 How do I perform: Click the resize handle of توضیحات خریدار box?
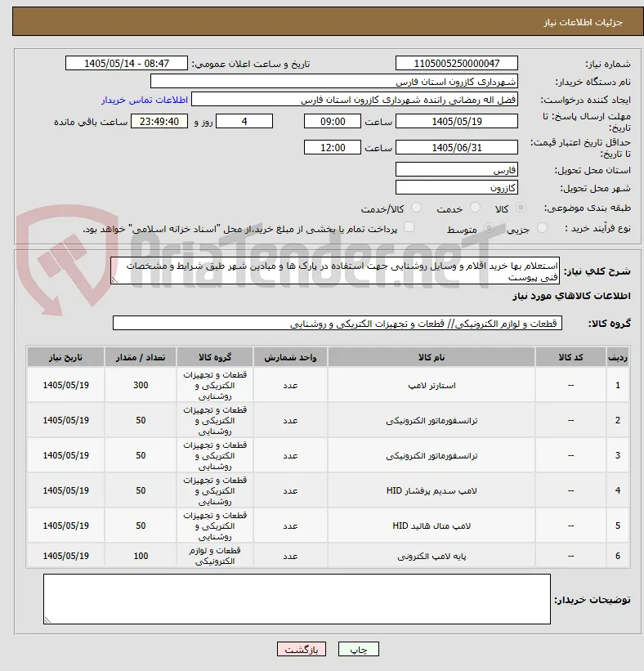[47, 620]
